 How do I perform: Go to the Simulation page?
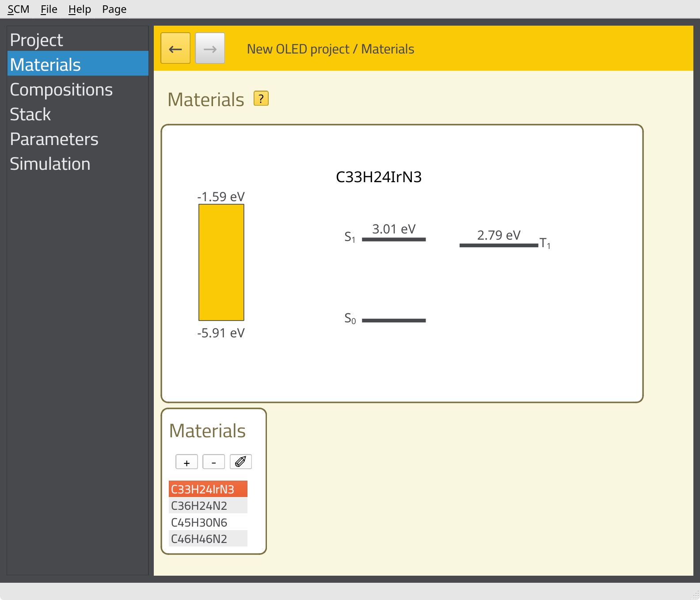coord(50,164)
